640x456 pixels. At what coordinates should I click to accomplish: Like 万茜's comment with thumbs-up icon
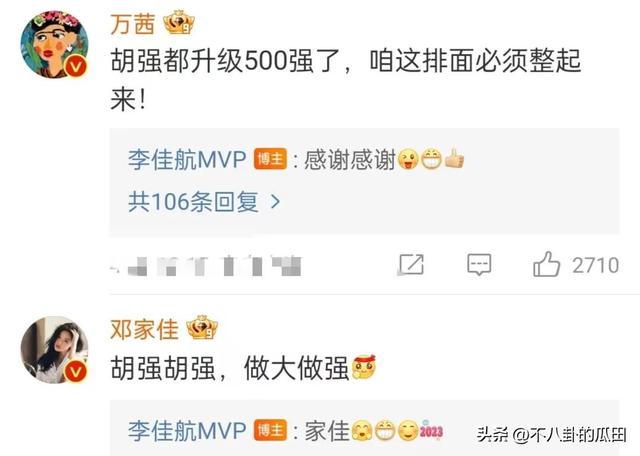547,264
